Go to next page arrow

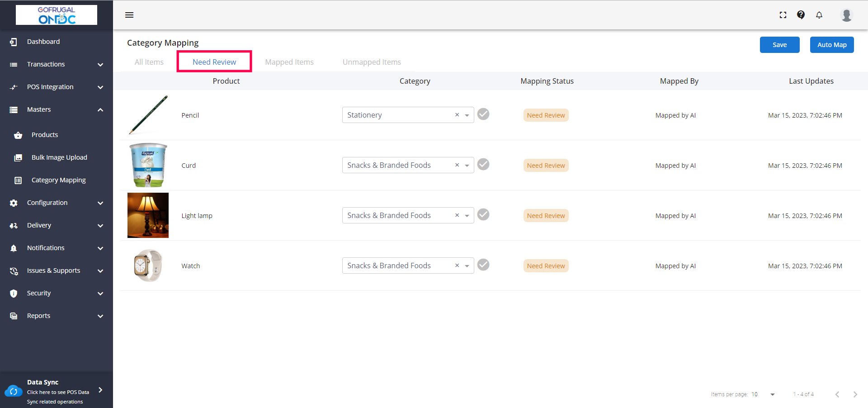[855, 394]
